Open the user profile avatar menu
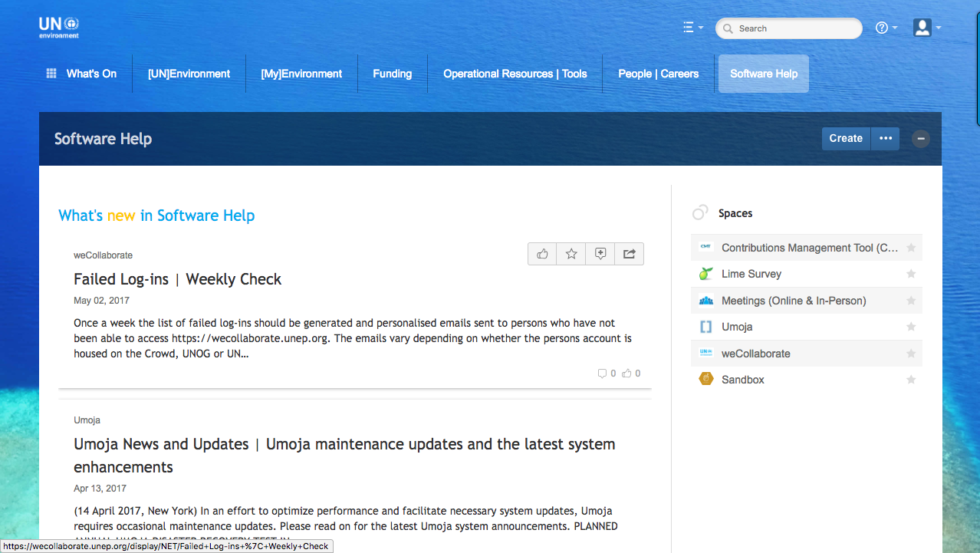This screenshot has width=980, height=553. [x=926, y=28]
